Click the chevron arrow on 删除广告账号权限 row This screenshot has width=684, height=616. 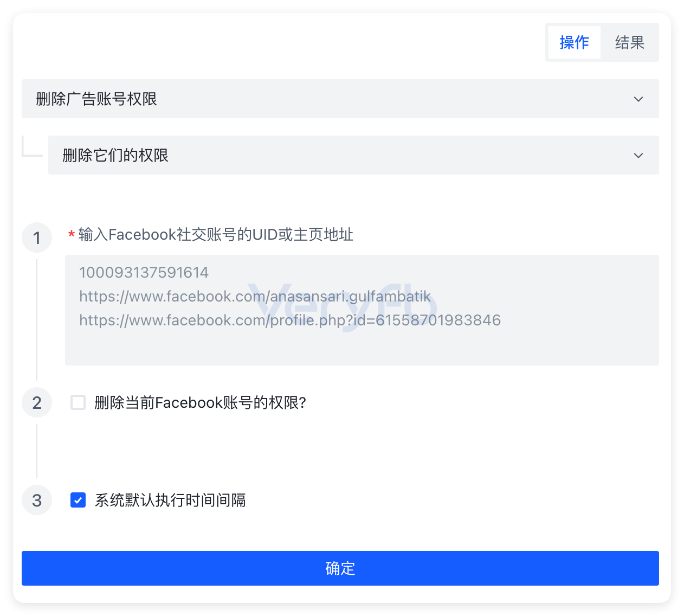[x=638, y=99]
